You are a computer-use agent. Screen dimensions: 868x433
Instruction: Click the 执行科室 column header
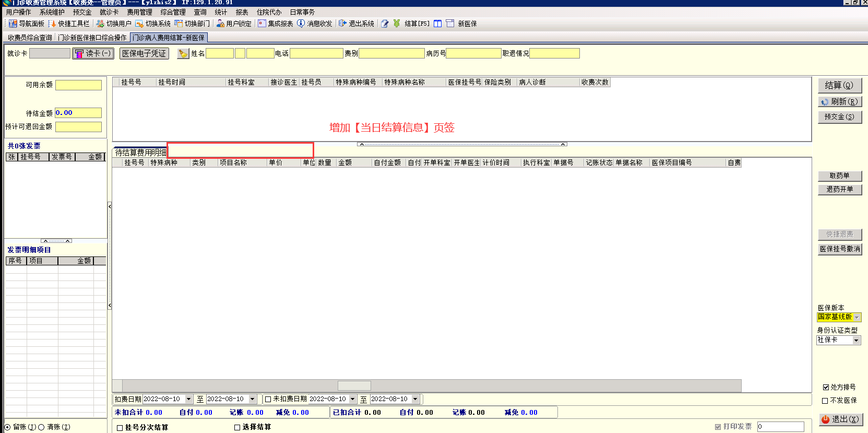coord(537,162)
